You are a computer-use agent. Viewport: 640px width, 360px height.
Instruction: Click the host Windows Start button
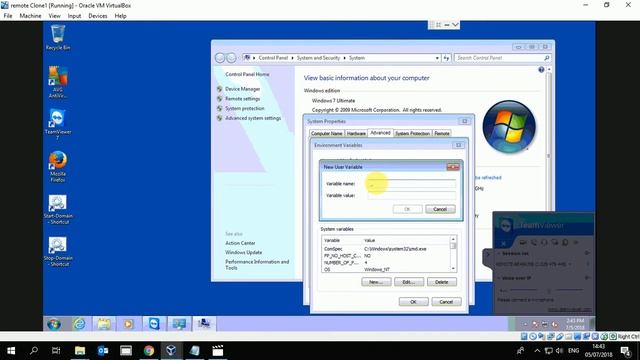tap(11, 351)
